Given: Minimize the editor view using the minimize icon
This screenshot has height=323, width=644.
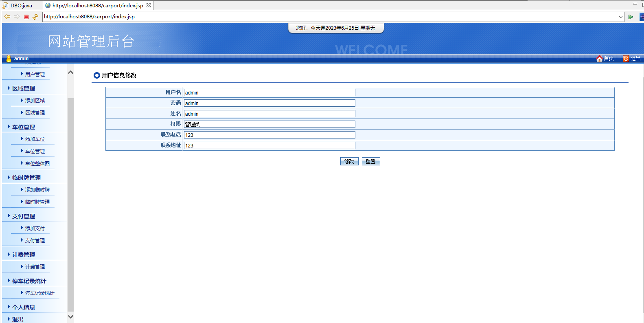Looking at the screenshot, I should [635, 4].
